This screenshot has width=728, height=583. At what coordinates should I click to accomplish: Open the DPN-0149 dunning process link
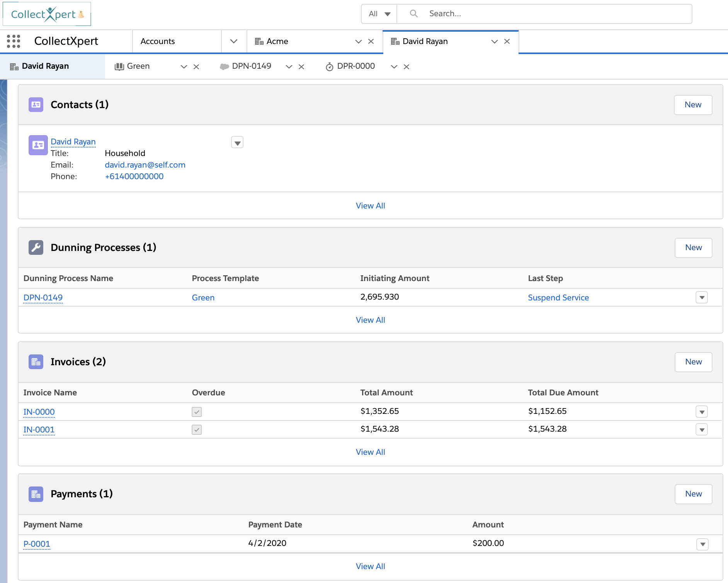pyautogui.click(x=43, y=297)
